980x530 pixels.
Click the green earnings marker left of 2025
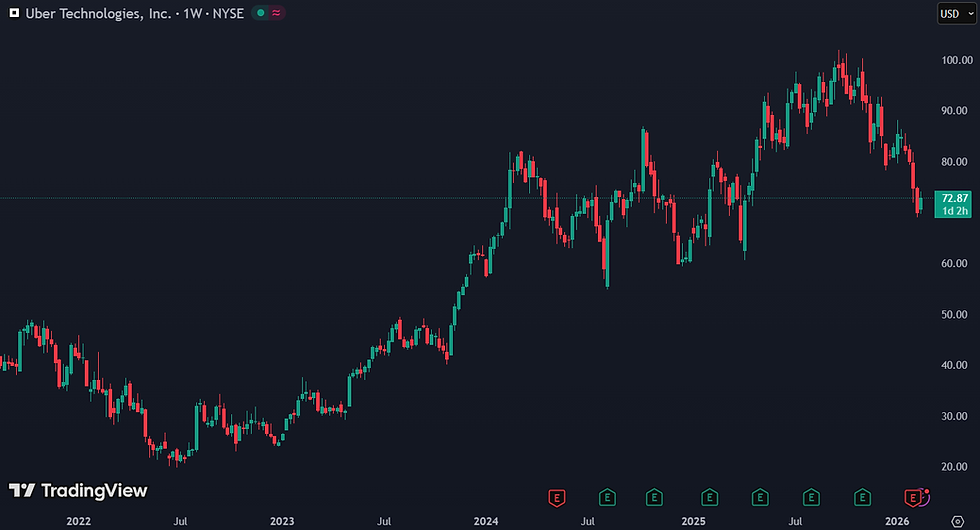(654, 498)
